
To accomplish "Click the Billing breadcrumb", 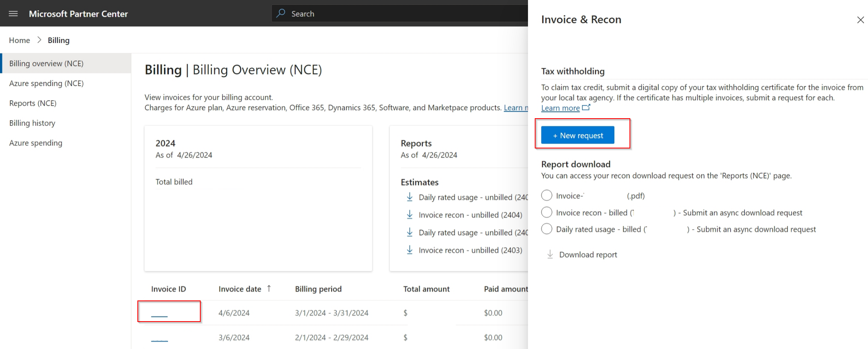I will (x=59, y=40).
